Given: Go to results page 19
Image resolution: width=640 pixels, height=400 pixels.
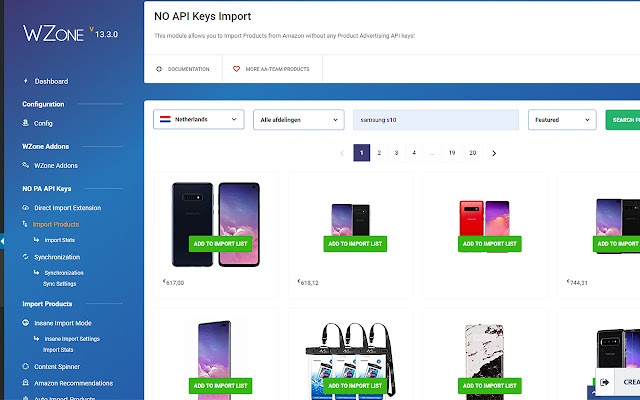Looking at the screenshot, I should coord(452,153).
